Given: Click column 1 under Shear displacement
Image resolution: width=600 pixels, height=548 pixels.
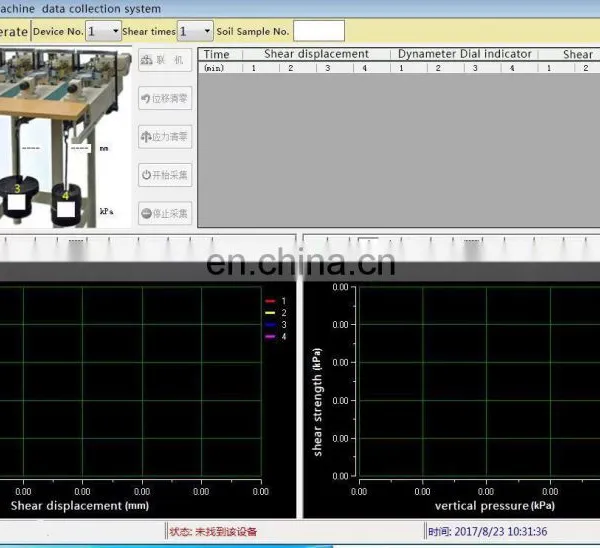Looking at the screenshot, I should (x=254, y=68).
